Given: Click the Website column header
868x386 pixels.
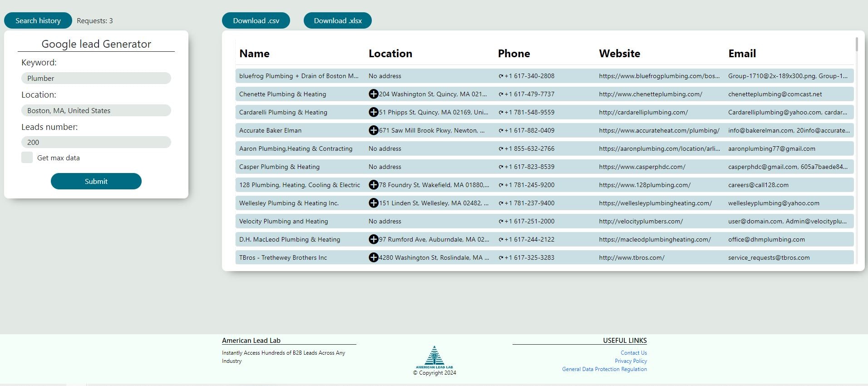Looking at the screenshot, I should click(620, 54).
